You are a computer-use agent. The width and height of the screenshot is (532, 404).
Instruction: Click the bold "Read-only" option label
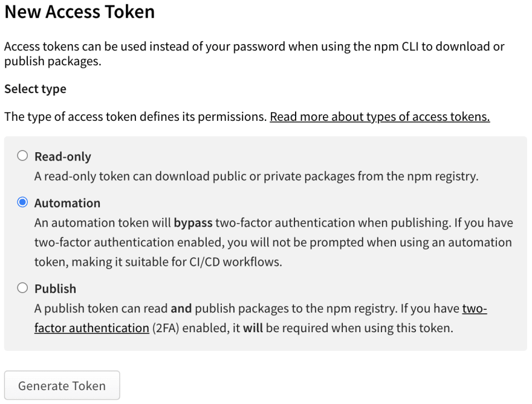pos(62,156)
